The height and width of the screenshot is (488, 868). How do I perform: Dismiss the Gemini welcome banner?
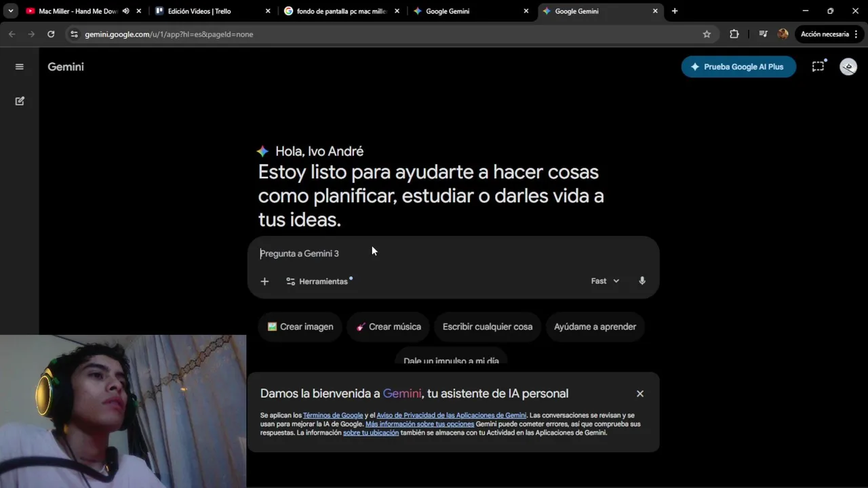(x=639, y=394)
